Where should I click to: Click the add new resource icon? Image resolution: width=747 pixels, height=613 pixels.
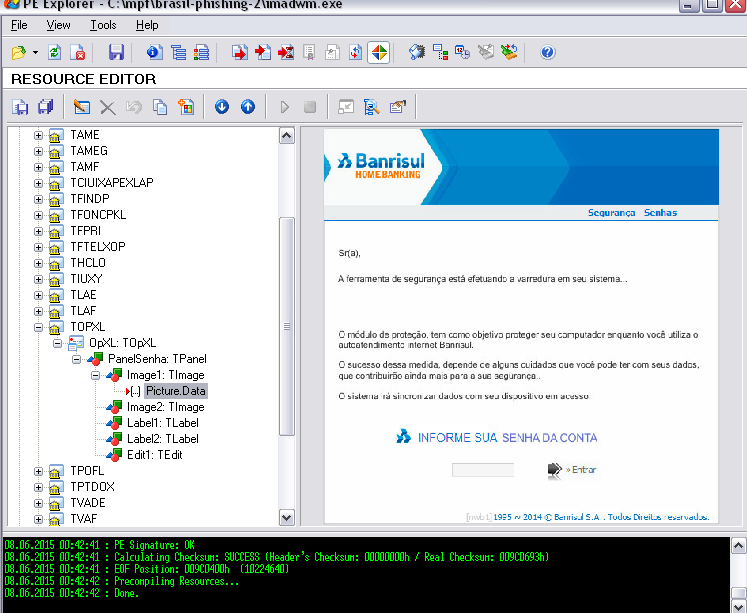coord(186,107)
